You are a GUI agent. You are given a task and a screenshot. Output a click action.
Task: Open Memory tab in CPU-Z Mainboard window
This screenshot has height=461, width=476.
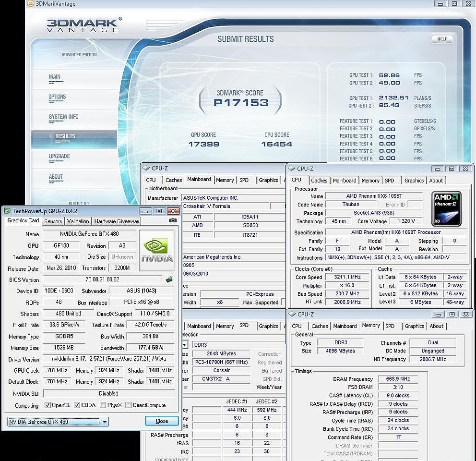click(225, 180)
